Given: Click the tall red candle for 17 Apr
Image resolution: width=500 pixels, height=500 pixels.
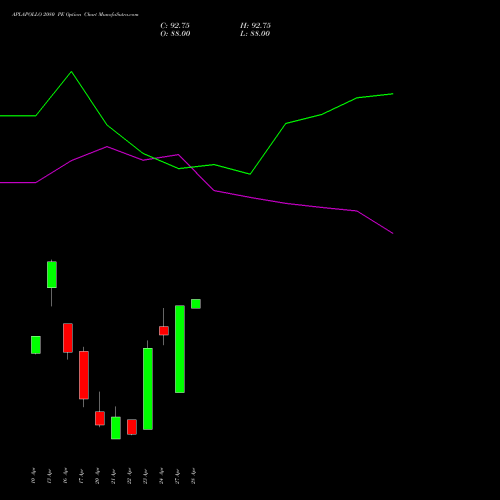Looking at the screenshot, I should point(84,375).
